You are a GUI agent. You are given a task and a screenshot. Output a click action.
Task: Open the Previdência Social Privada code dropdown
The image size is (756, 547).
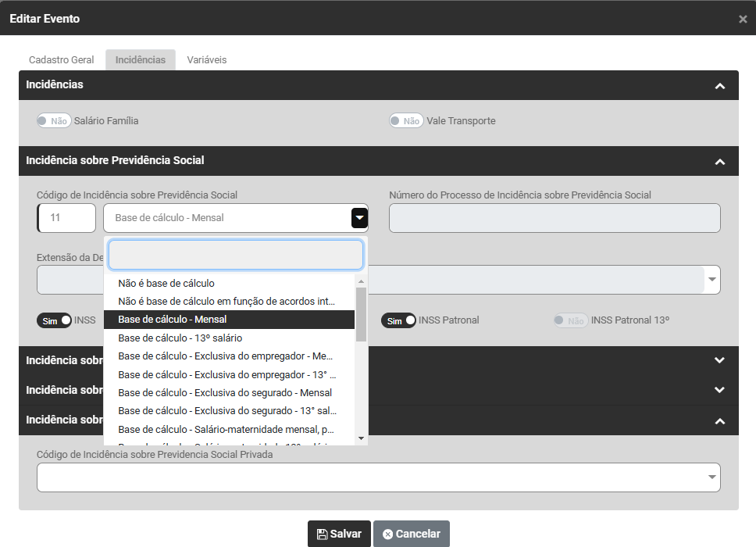point(379,477)
